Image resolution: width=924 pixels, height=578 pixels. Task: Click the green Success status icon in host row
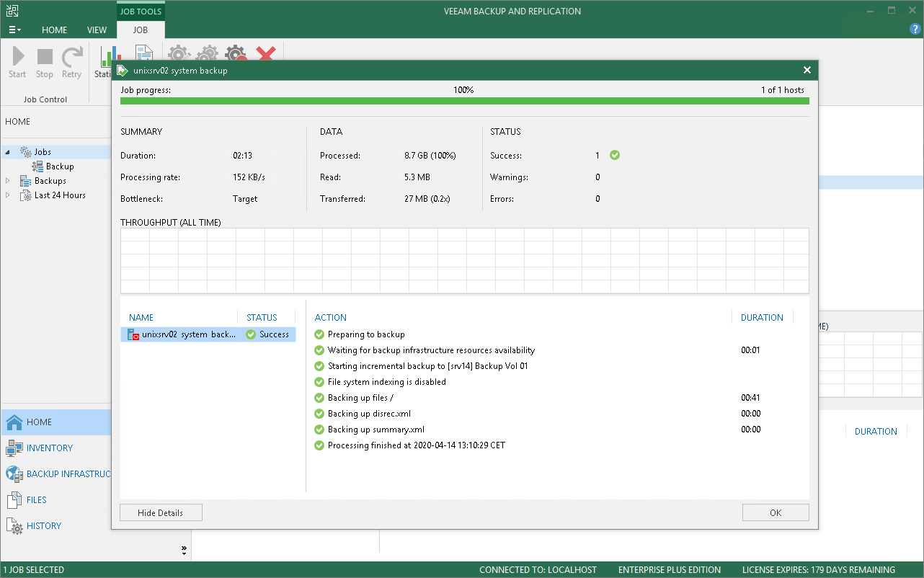pos(251,334)
